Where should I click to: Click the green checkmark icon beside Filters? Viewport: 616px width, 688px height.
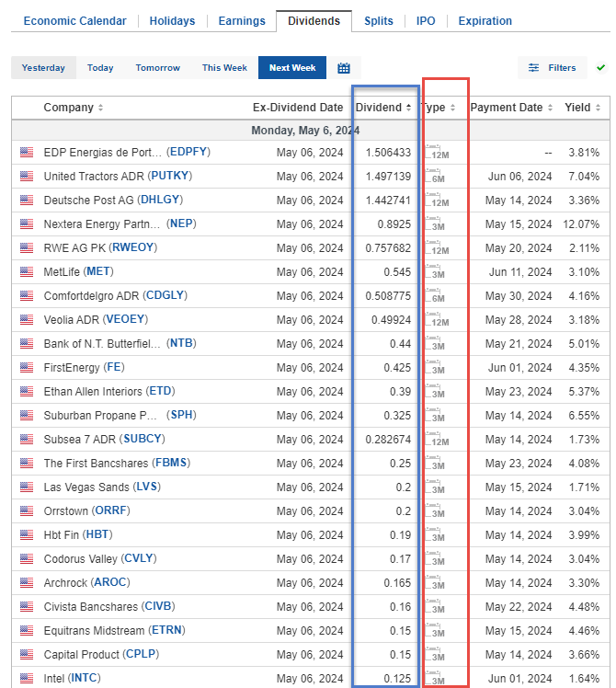[x=600, y=67]
